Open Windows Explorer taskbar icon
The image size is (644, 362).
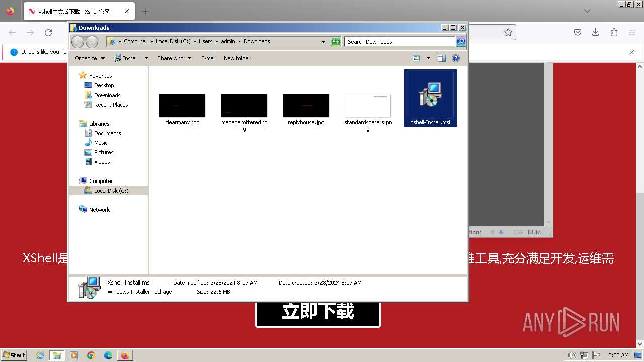(x=57, y=355)
